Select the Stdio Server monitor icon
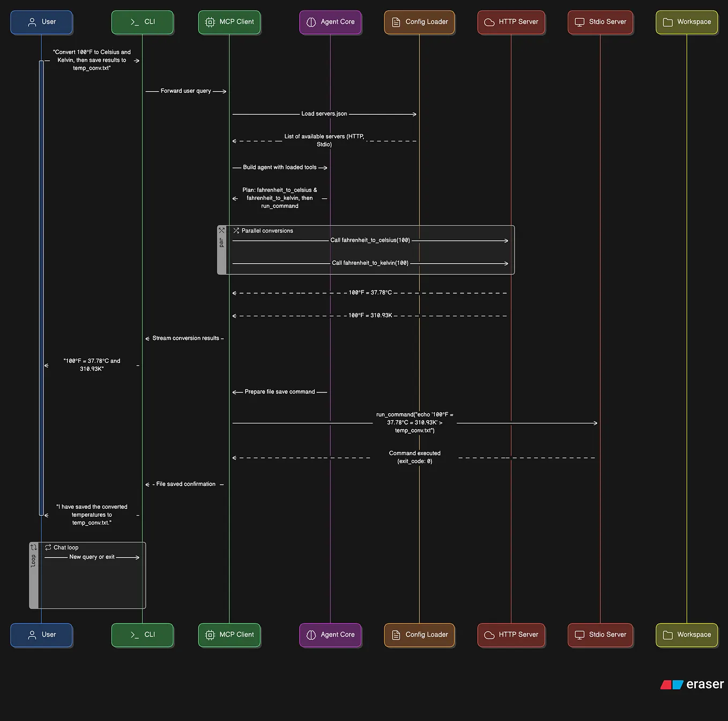728x721 pixels. tap(579, 22)
